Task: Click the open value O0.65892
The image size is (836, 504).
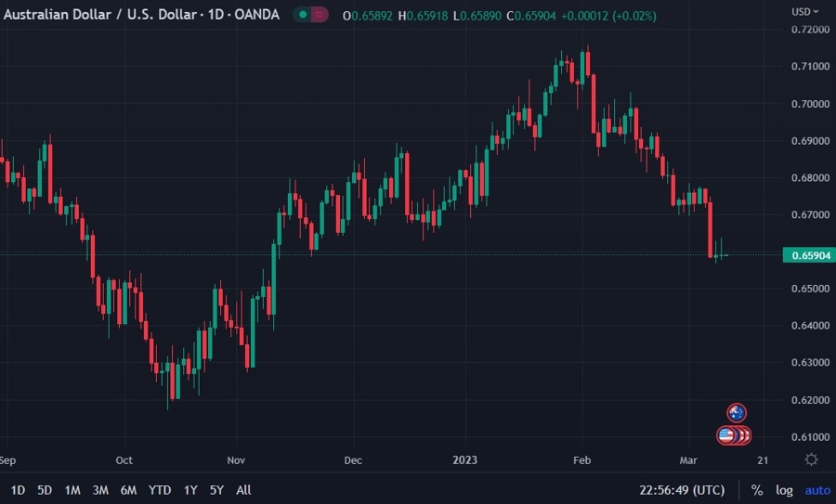Action: point(367,16)
